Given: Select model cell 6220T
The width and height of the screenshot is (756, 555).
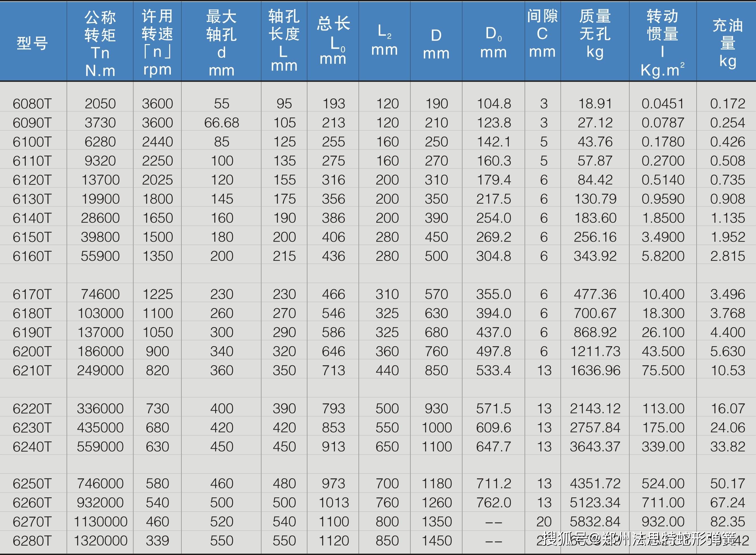Looking at the screenshot, I should [x=32, y=409].
